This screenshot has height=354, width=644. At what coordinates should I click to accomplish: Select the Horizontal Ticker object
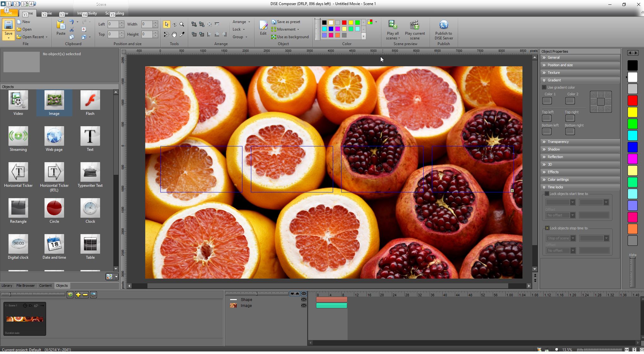[x=18, y=172]
